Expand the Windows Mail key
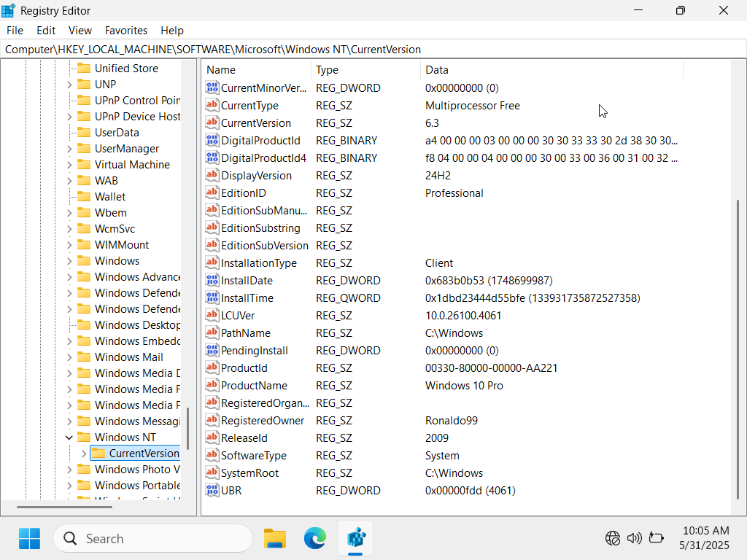Screen dimensions: 747x560 [x=69, y=357]
